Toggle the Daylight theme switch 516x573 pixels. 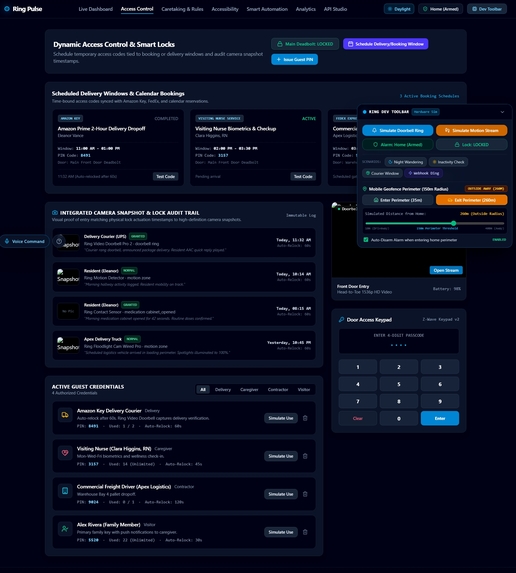[x=399, y=9]
